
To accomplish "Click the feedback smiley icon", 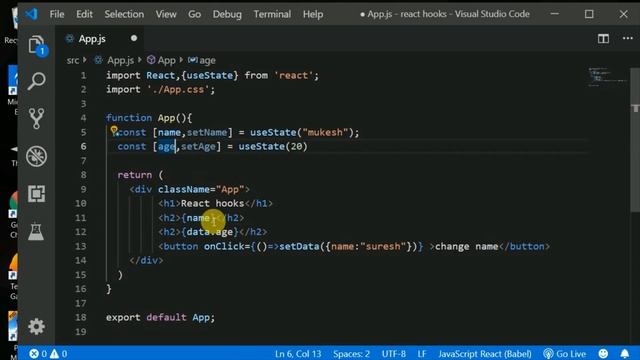I will [603, 353].
